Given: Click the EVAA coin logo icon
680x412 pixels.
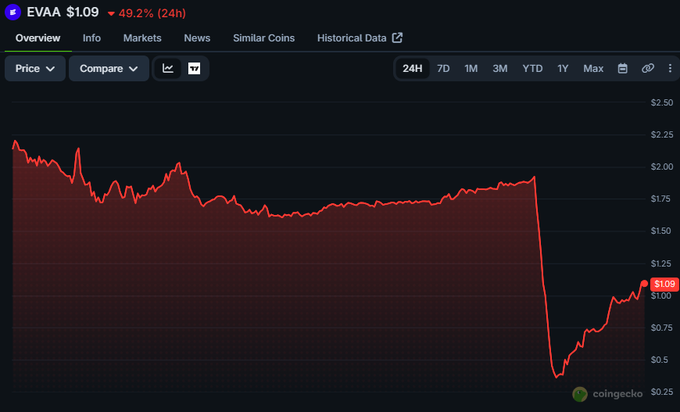Looking at the screenshot, I should click(13, 12).
